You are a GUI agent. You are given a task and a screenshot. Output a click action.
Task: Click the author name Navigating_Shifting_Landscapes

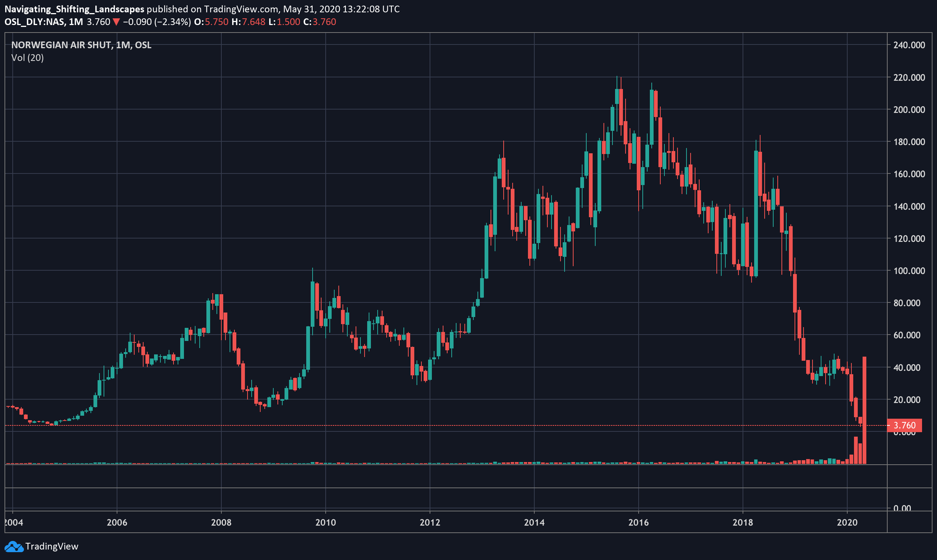tap(74, 9)
